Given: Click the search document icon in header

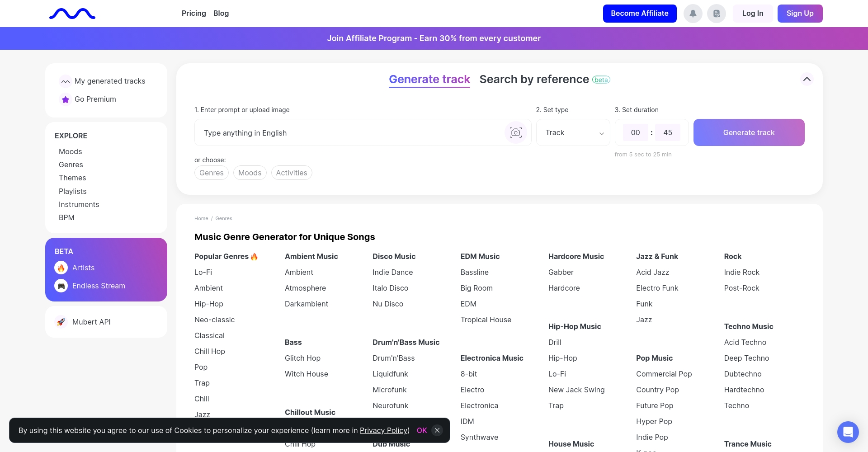Looking at the screenshot, I should [x=717, y=14].
